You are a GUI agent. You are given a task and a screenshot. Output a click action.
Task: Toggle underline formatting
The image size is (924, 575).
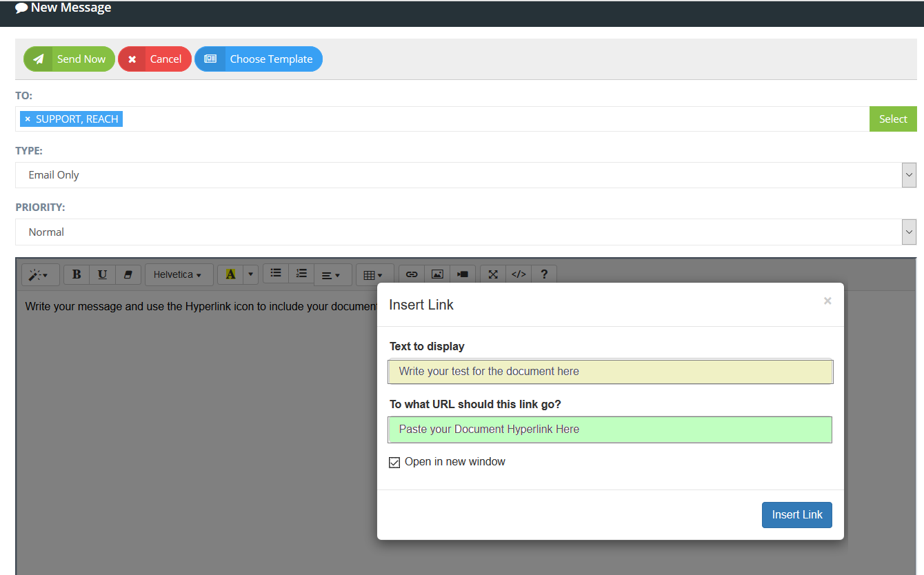103,274
